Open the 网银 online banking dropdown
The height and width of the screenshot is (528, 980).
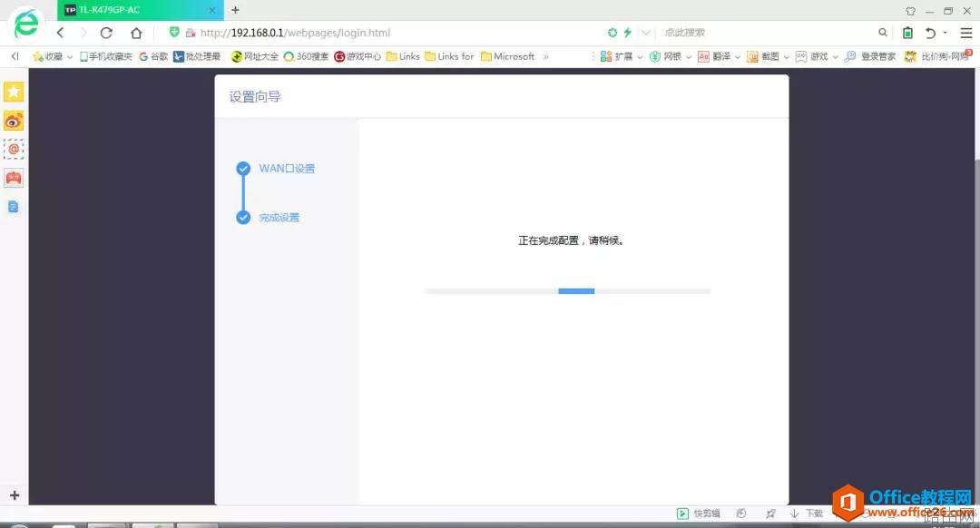[671, 56]
